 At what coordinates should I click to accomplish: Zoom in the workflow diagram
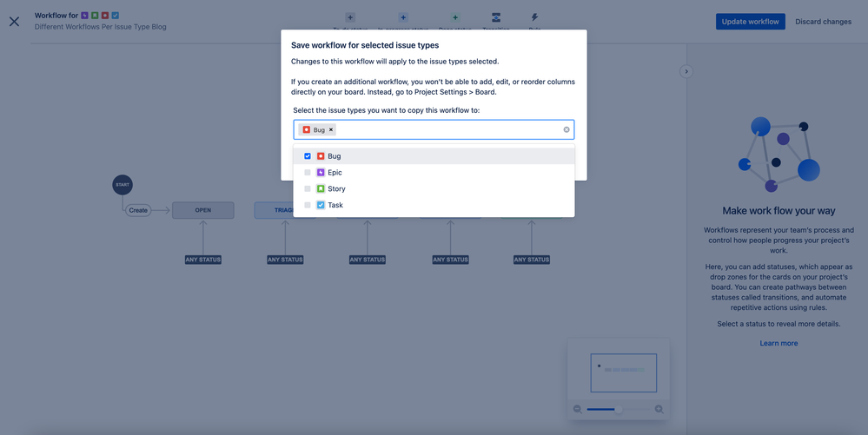(659, 409)
